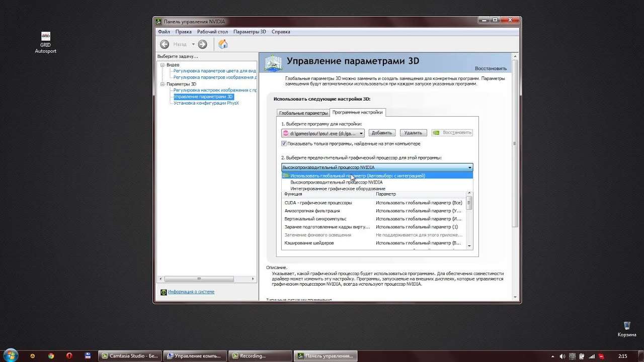Switch to Глобальные параметры tab
This screenshot has width=644, height=362.
(303, 113)
